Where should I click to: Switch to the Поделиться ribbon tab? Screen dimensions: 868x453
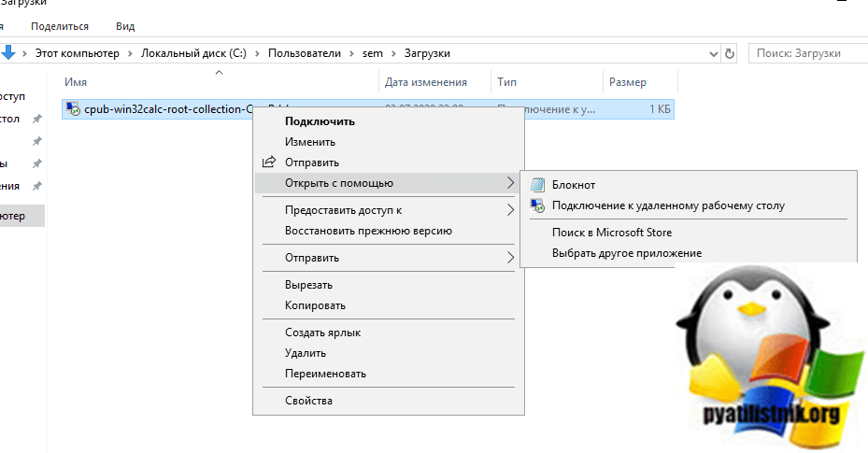(x=60, y=26)
